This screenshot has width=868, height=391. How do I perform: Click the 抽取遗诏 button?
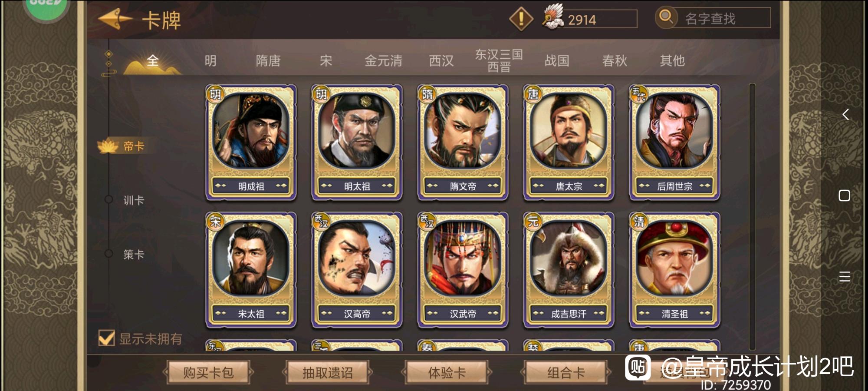tap(328, 372)
